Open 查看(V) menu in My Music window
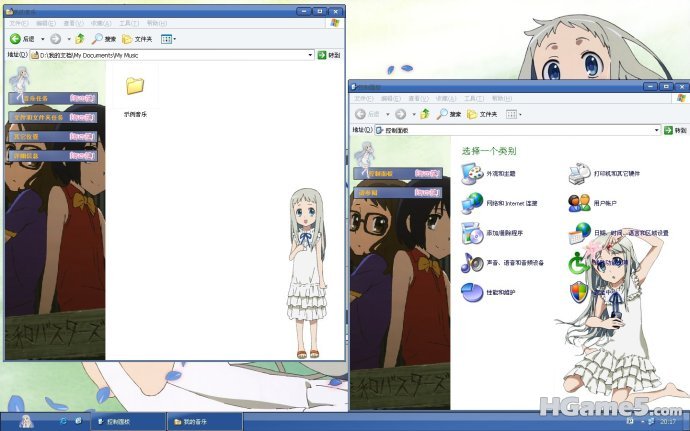The width and height of the screenshot is (690, 431). click(73, 23)
